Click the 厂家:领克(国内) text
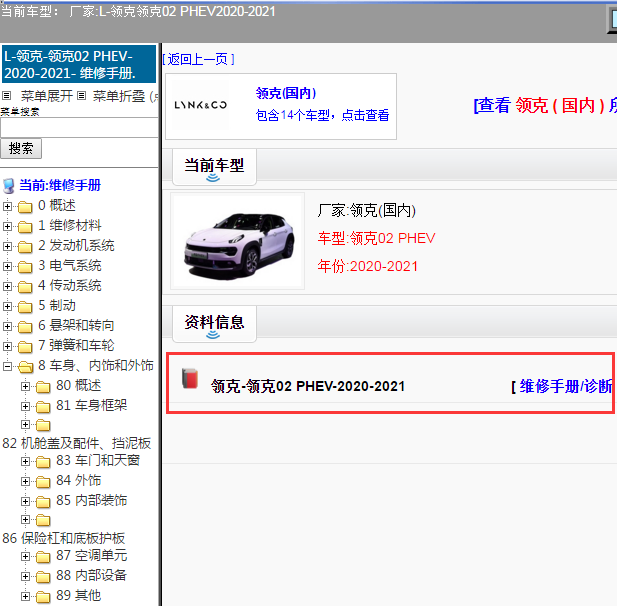617x606 pixels. pyautogui.click(x=367, y=210)
